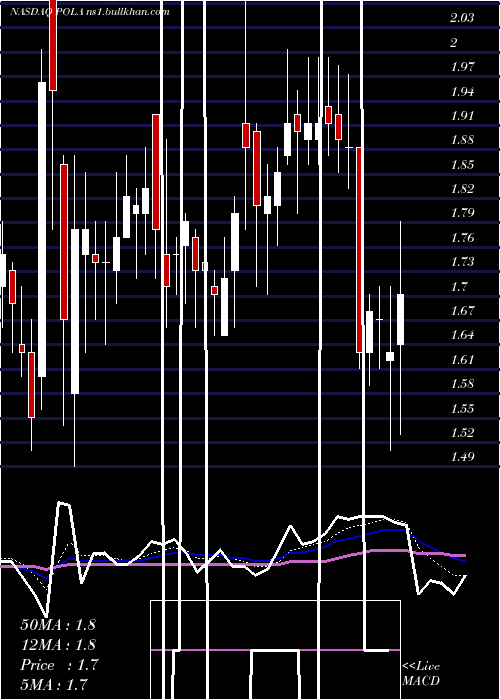This screenshot has width=500, height=700.
Task: Click the 1.88 price axis label
Action: click(x=462, y=140)
